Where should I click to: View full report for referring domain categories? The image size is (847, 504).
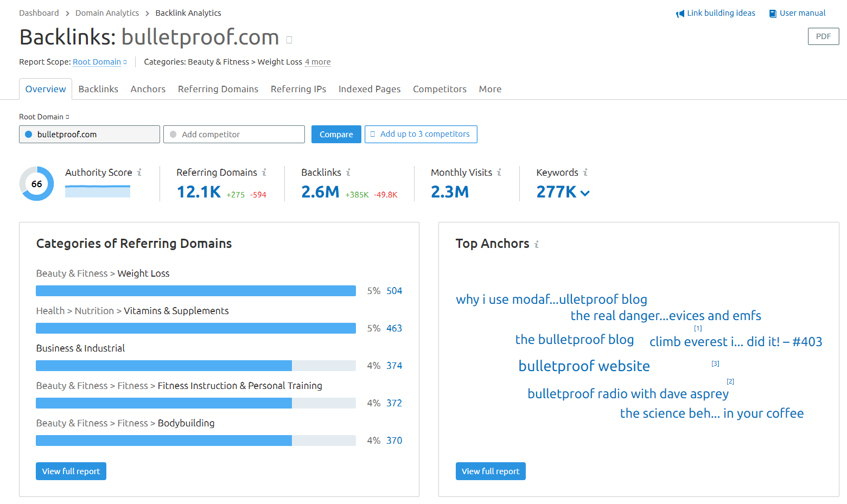point(71,471)
